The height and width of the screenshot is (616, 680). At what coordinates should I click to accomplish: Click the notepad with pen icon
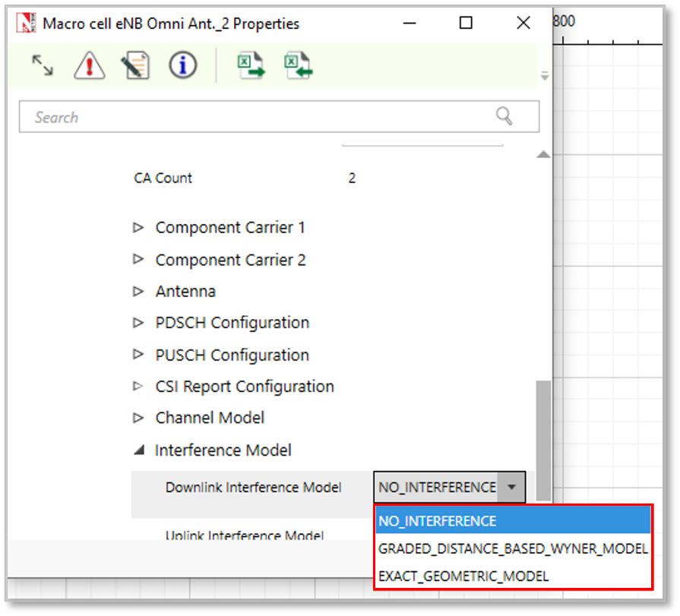coord(134,66)
